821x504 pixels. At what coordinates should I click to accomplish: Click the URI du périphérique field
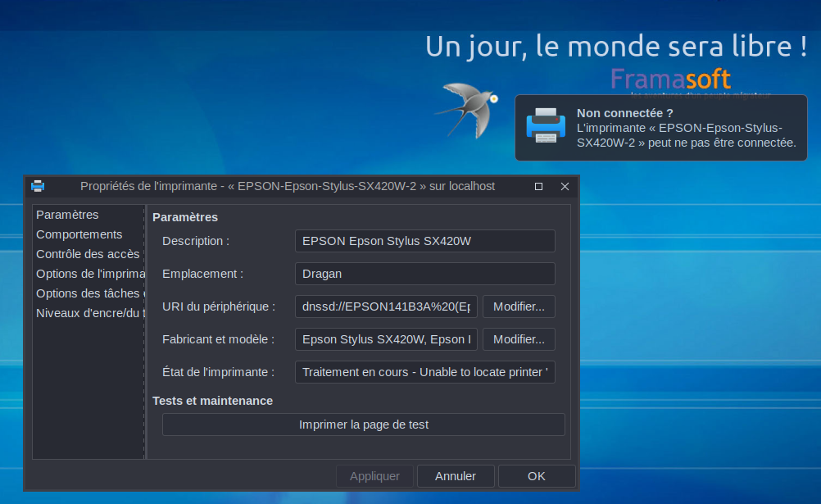[x=387, y=306]
